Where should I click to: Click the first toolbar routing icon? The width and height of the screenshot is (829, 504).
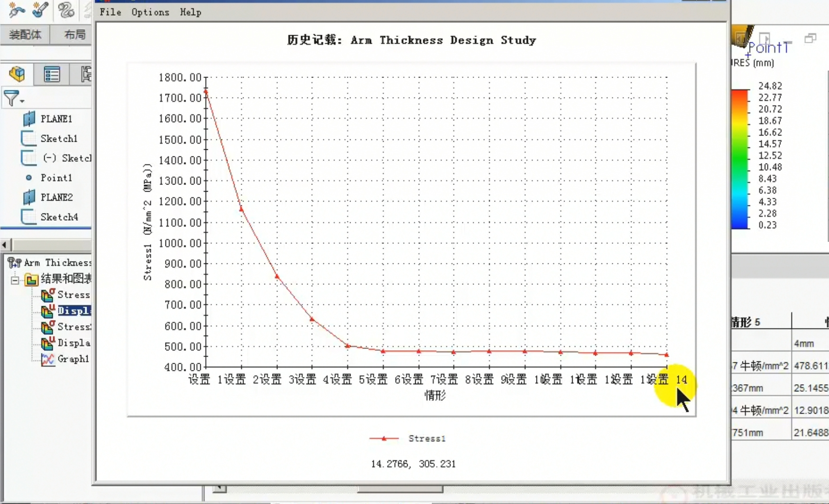pyautogui.click(x=17, y=10)
